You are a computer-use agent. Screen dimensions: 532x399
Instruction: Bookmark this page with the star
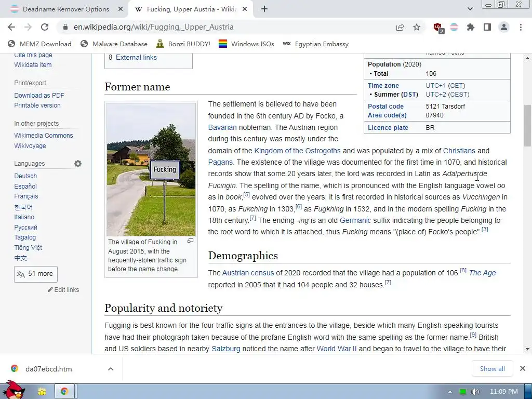417,27
